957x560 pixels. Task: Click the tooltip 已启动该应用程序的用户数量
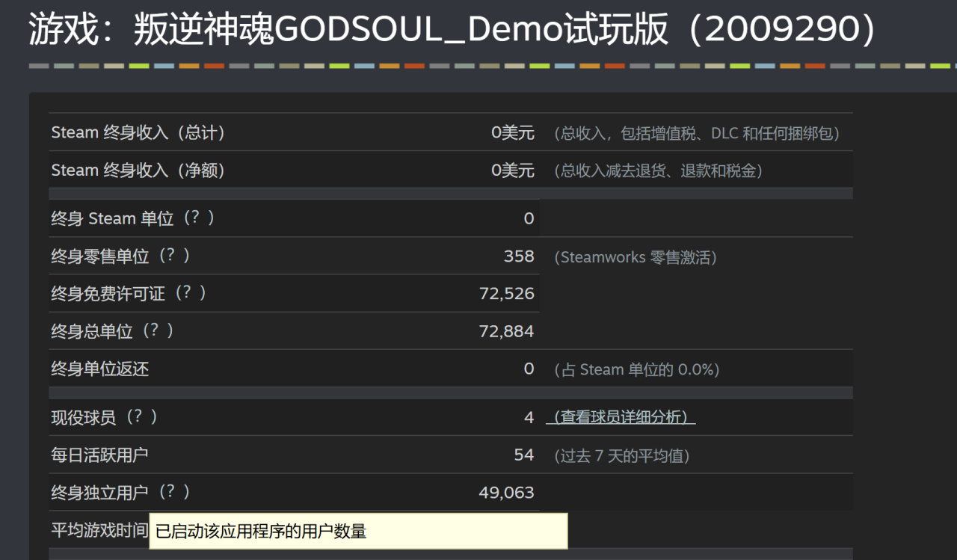(358, 532)
